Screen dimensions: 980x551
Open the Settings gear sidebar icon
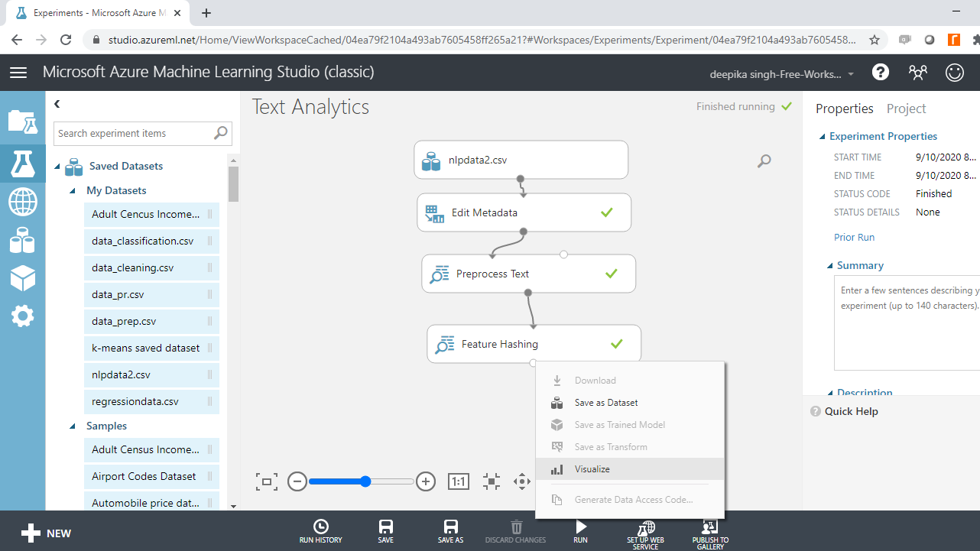[x=22, y=316]
